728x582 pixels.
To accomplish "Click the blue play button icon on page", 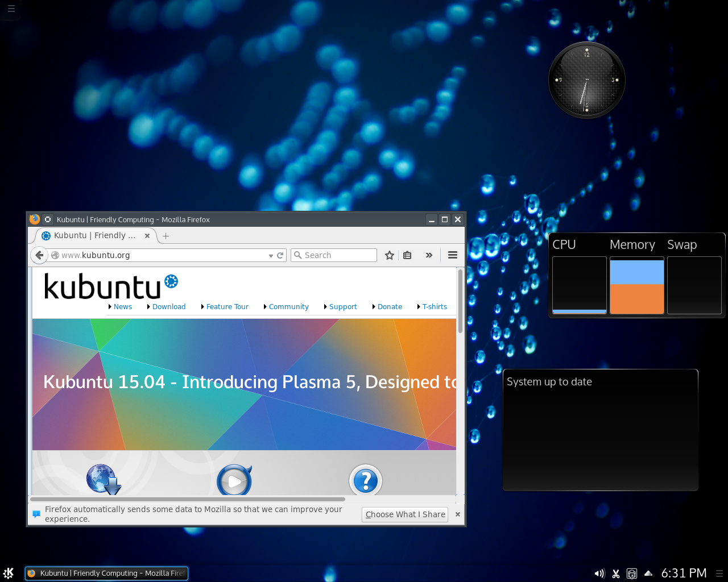I will (x=234, y=480).
